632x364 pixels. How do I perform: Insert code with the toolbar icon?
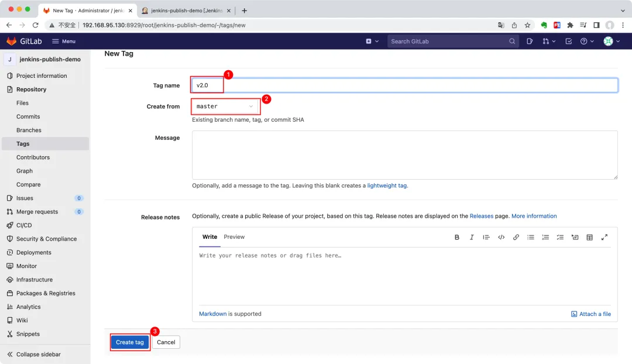point(501,237)
